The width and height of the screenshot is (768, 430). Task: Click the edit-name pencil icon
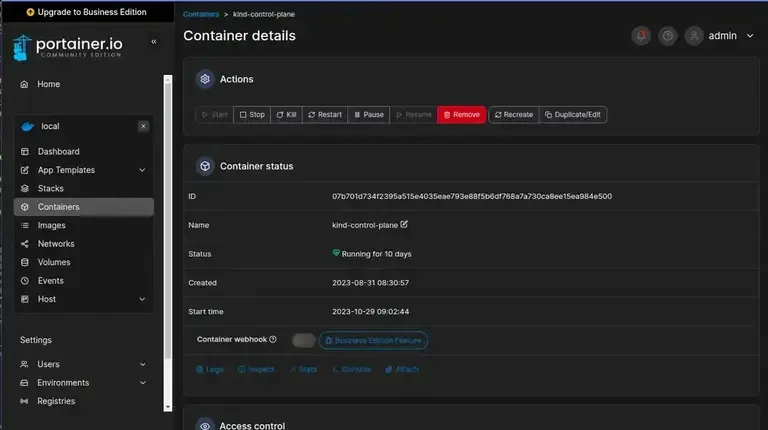404,224
